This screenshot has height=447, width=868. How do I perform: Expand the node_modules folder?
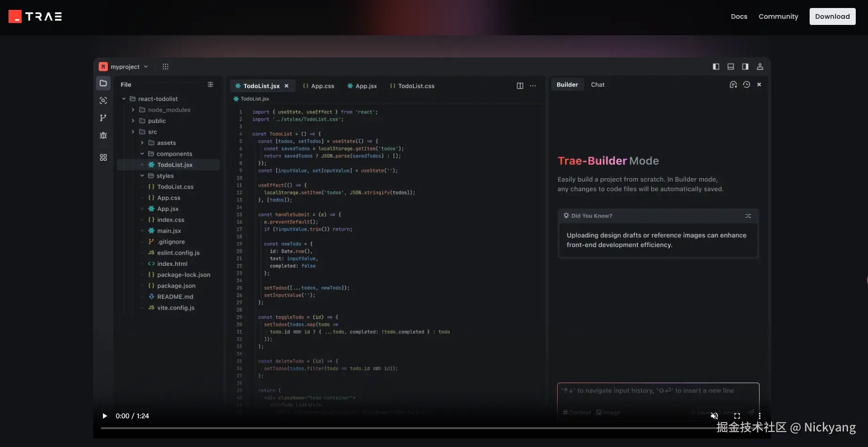pyautogui.click(x=133, y=110)
